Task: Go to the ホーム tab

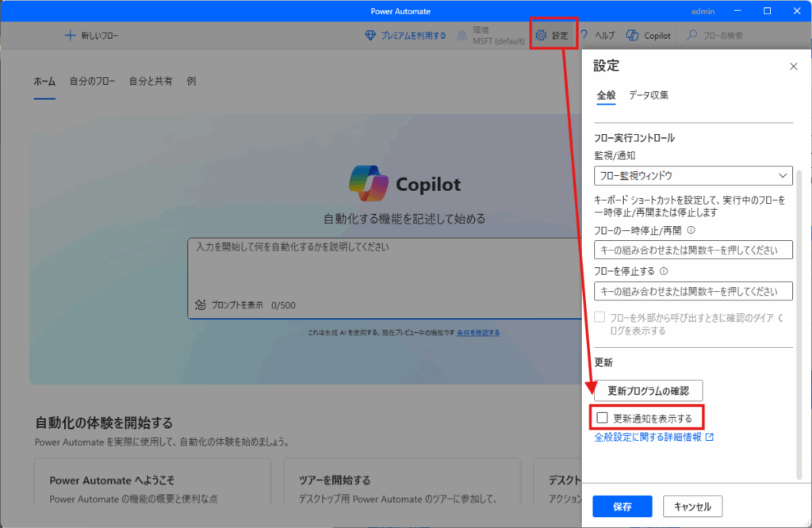Action: pos(44,82)
